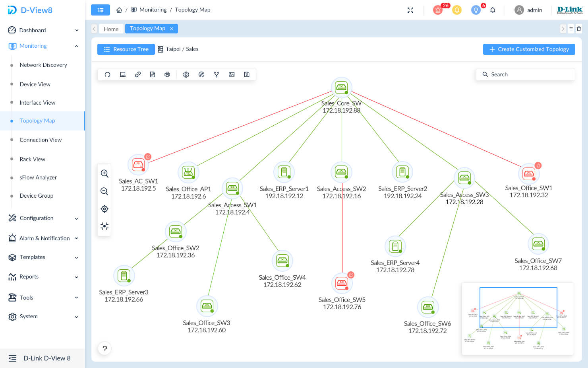Zoom in on the topology map
Image resolution: width=588 pixels, height=368 pixels.
coord(104,173)
